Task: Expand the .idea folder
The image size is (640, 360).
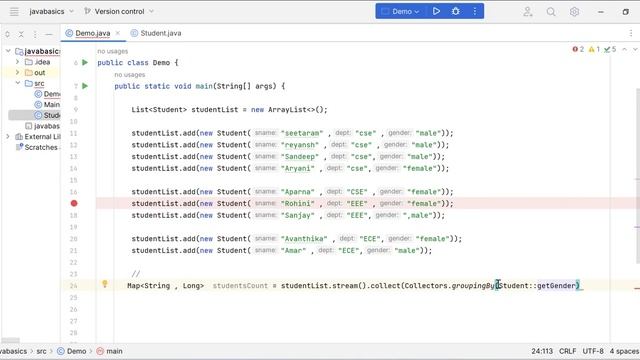Action: 18,62
